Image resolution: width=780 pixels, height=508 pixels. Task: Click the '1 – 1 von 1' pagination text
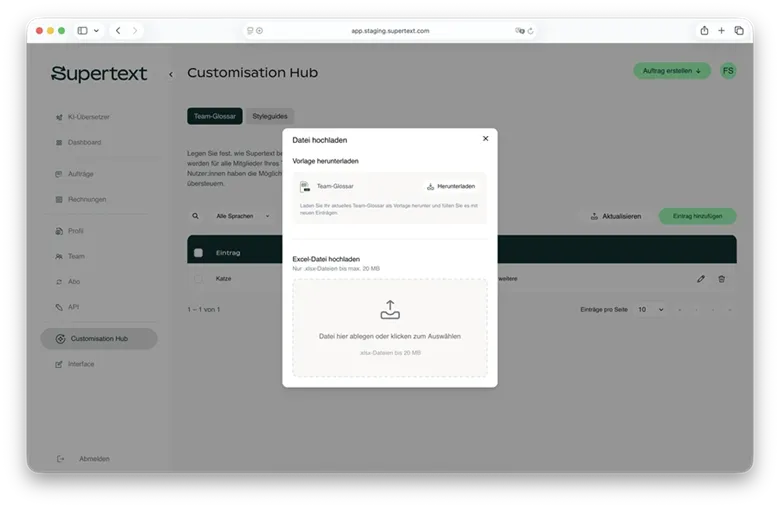coord(203,309)
